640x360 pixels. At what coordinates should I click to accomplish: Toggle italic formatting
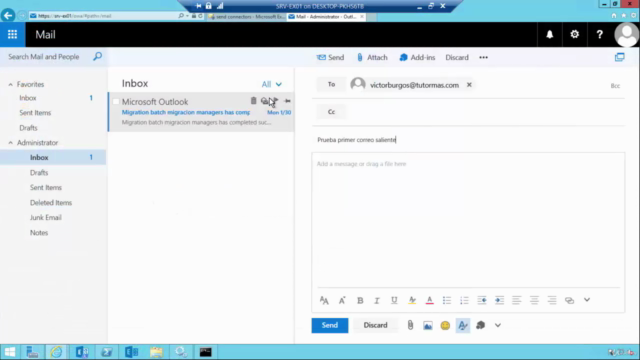point(377,300)
